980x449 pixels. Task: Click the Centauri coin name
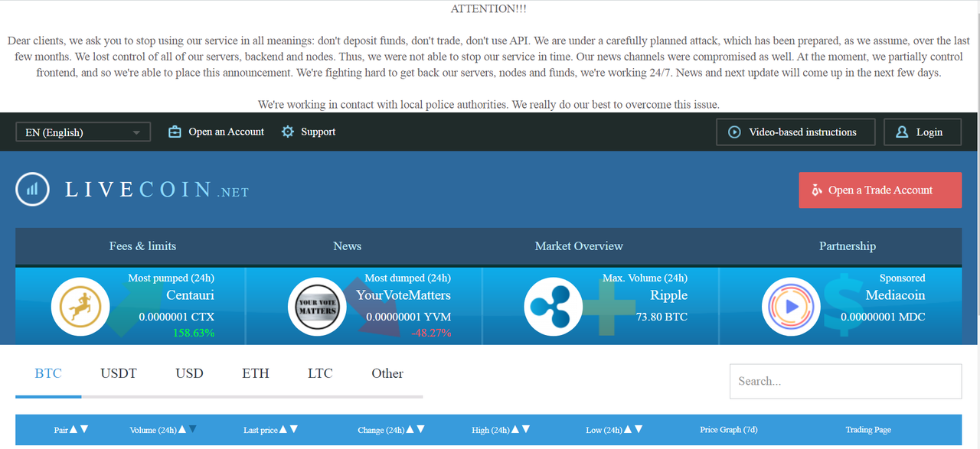click(190, 295)
